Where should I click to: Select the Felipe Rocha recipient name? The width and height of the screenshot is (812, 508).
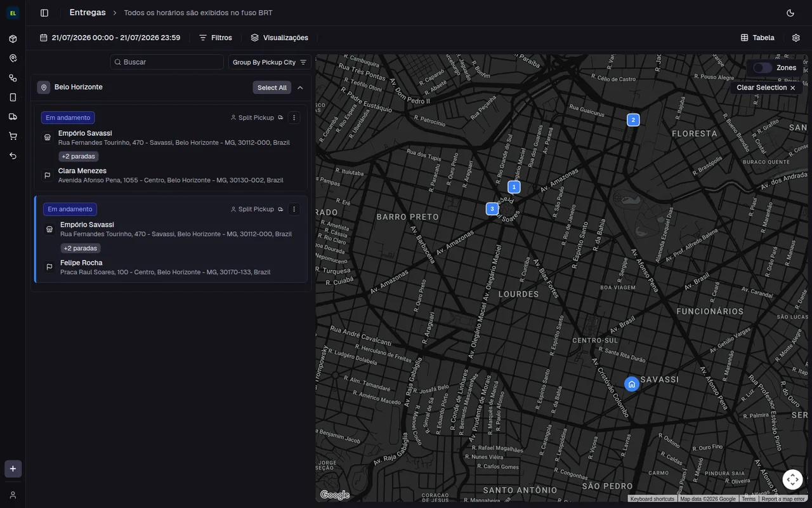point(81,263)
